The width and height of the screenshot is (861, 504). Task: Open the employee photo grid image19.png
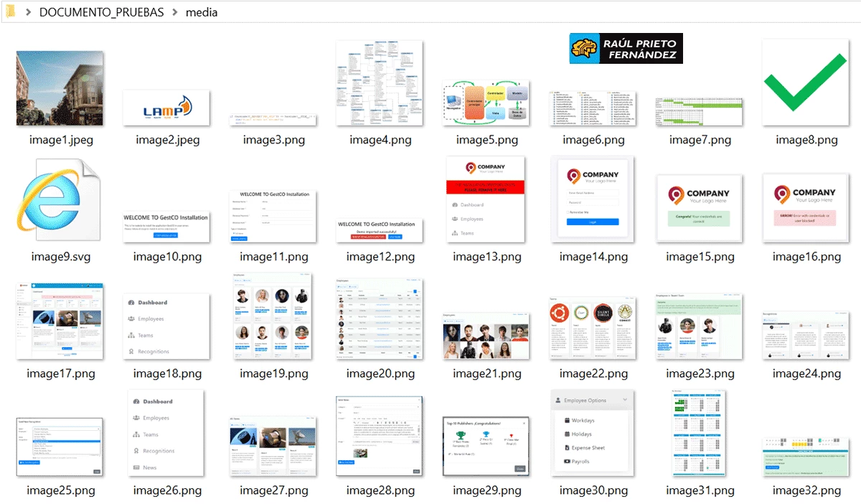[272, 315]
